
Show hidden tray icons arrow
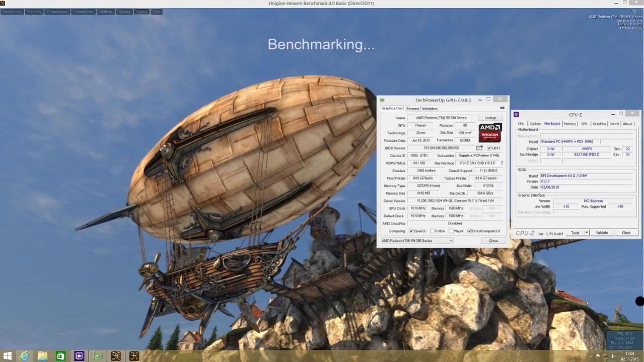[x=590, y=356]
